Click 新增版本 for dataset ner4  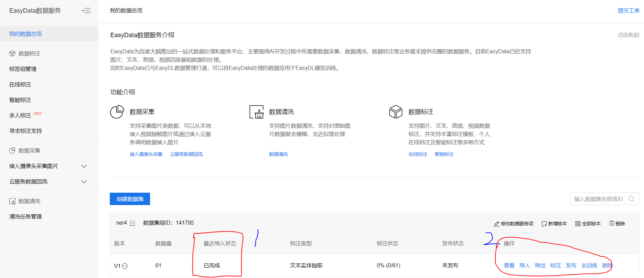tap(554, 224)
